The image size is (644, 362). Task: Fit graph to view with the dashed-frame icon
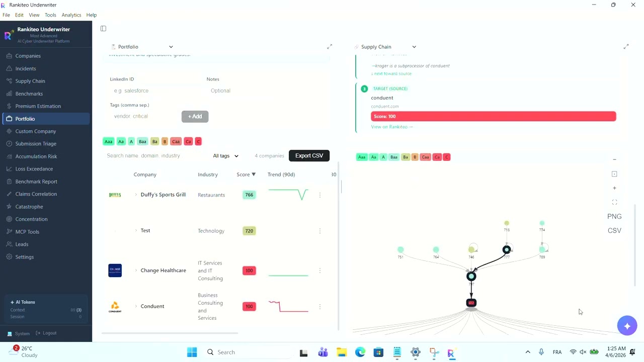pos(614,202)
